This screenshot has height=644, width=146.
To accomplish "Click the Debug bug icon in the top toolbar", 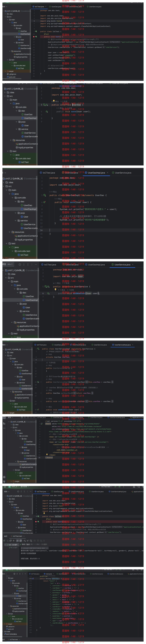I will [119, 486].
